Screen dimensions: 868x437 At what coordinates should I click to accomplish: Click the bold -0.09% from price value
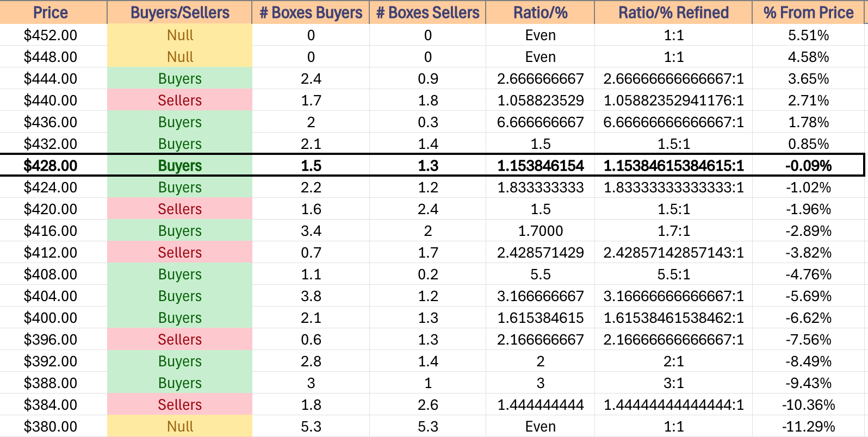pos(809,166)
